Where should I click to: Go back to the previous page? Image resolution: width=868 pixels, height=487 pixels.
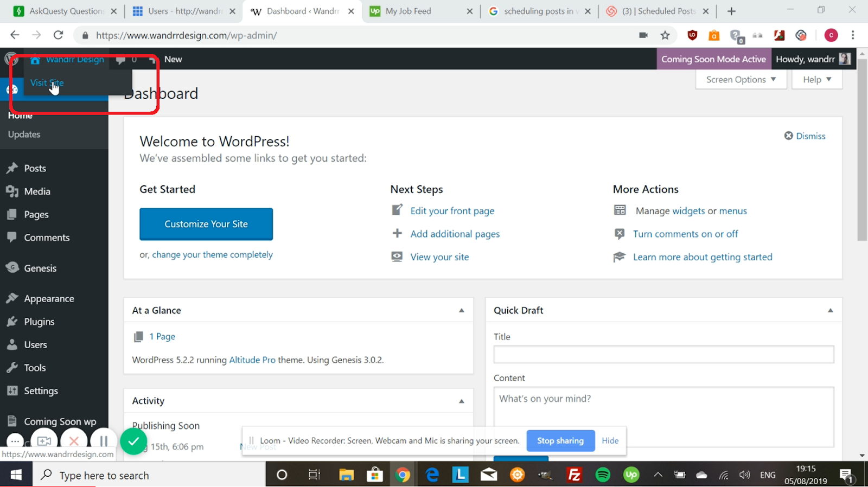(15, 35)
